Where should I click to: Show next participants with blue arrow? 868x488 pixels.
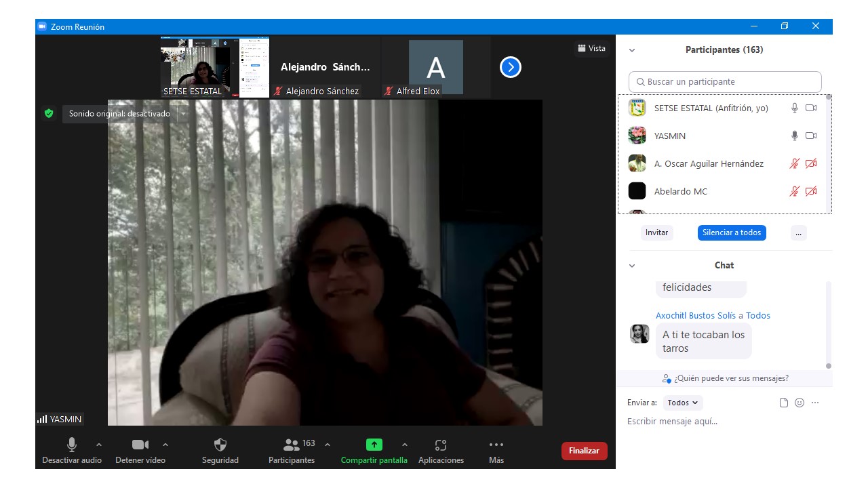tap(511, 67)
